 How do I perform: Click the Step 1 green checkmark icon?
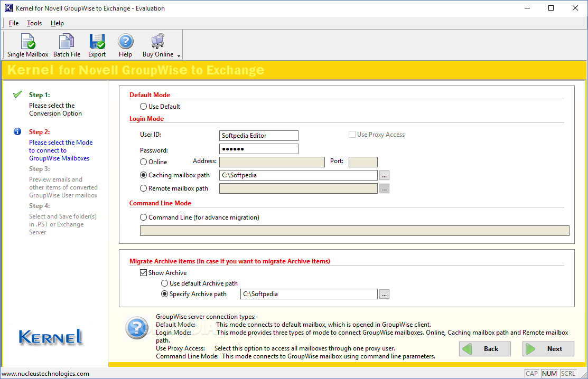17,95
